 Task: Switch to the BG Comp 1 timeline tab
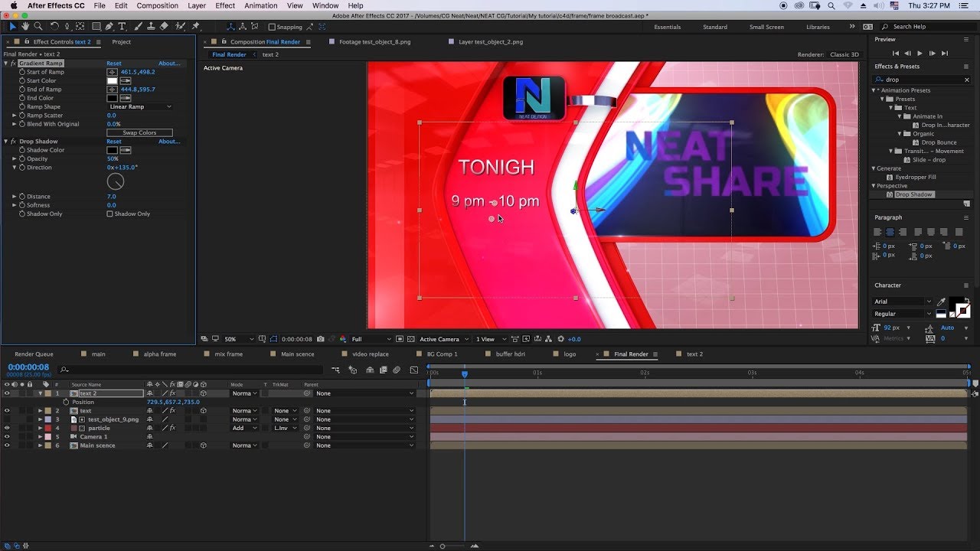tap(442, 354)
